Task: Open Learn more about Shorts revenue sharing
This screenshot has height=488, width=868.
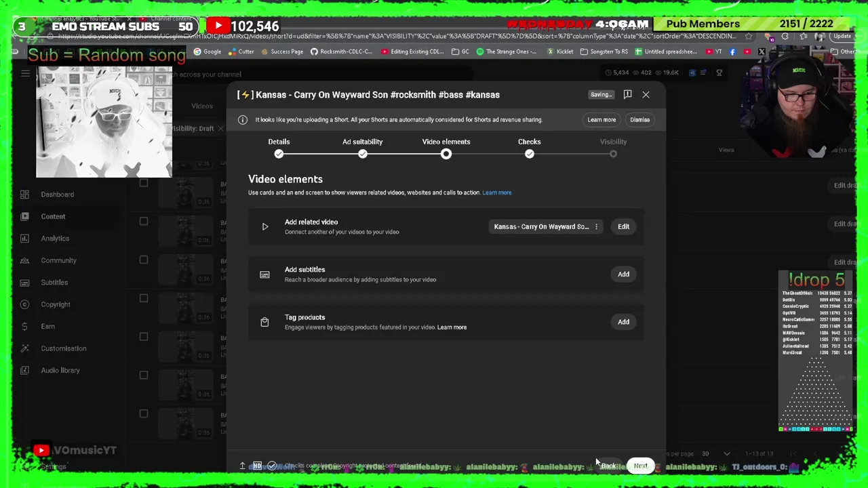Action: 601,120
